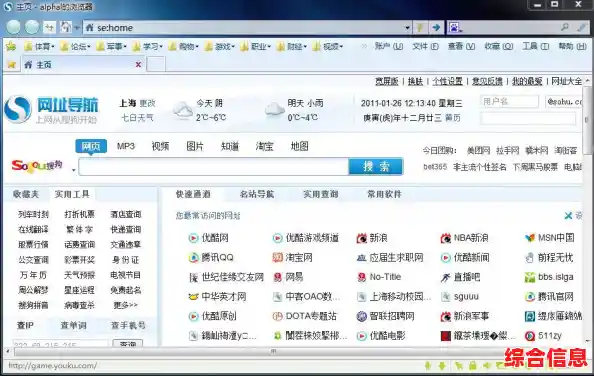
Task: Open the 个性设置 link
Action: click(447, 81)
